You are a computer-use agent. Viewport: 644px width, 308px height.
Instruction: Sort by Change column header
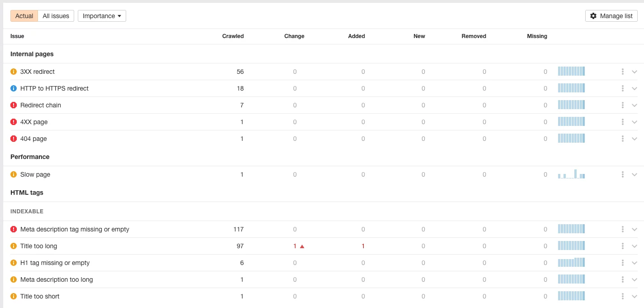[294, 36]
